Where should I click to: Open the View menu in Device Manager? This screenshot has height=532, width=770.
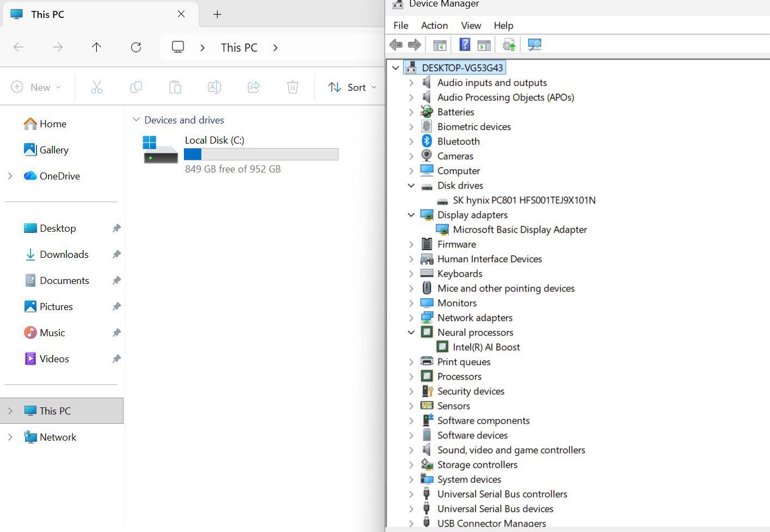pyautogui.click(x=471, y=26)
